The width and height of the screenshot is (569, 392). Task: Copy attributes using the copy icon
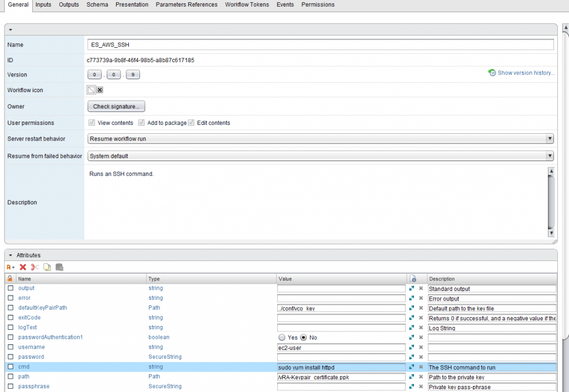coord(47,267)
